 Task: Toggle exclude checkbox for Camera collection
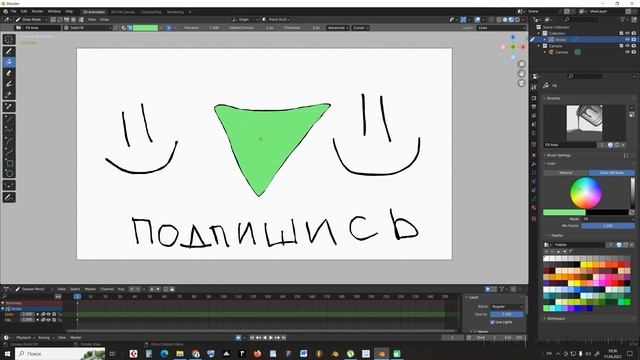pyautogui.click(x=621, y=46)
